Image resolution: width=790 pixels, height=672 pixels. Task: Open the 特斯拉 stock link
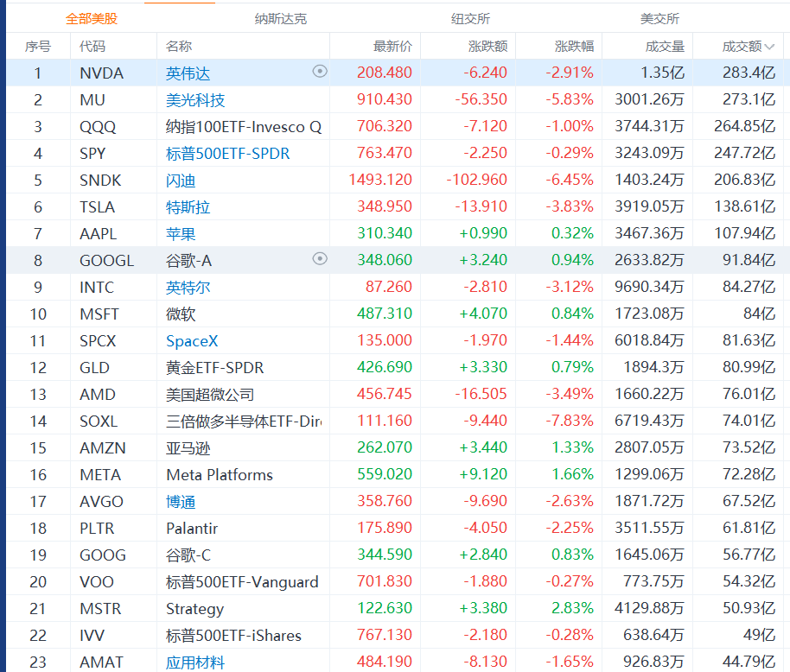pyautogui.click(x=188, y=207)
